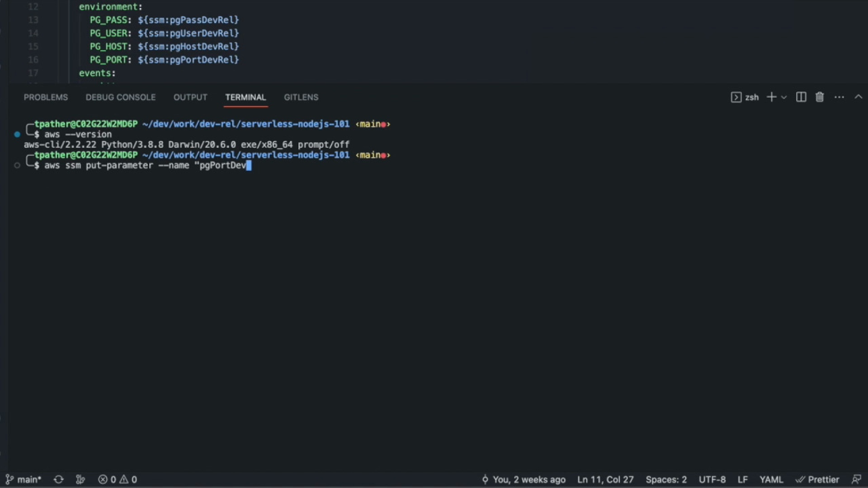Select the YAML language mode
The width and height of the screenshot is (868, 488).
771,479
